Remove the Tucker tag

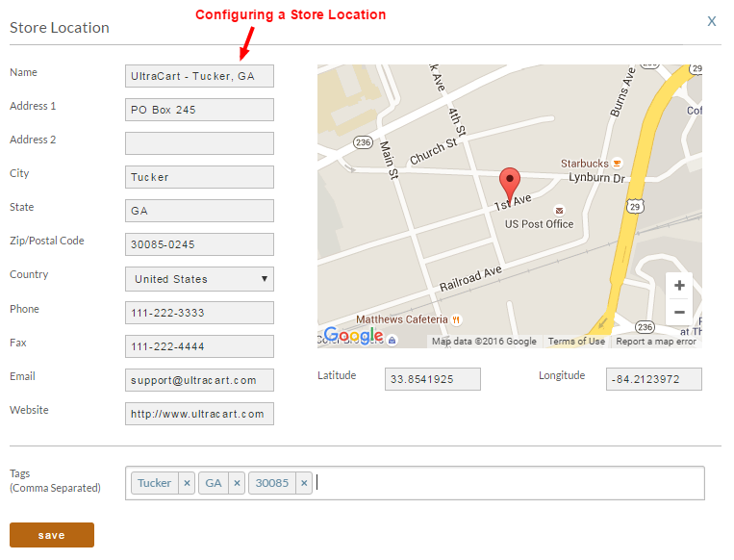[x=187, y=483]
